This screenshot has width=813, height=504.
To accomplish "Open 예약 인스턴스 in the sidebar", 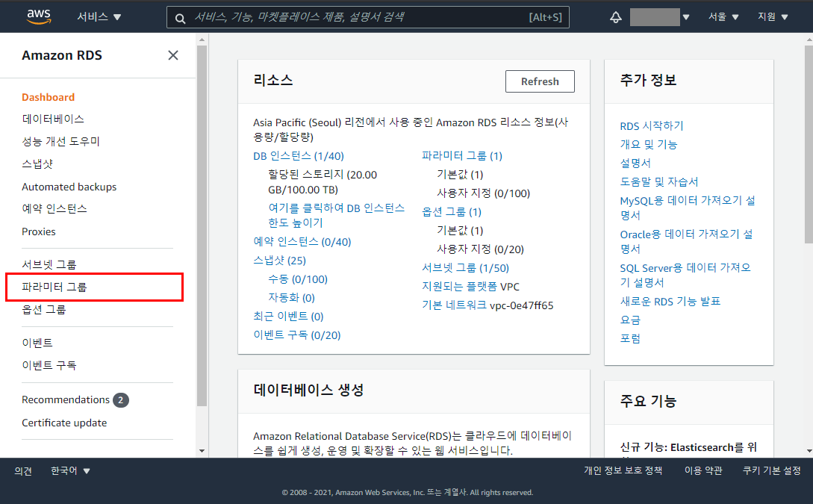I will click(x=54, y=208).
